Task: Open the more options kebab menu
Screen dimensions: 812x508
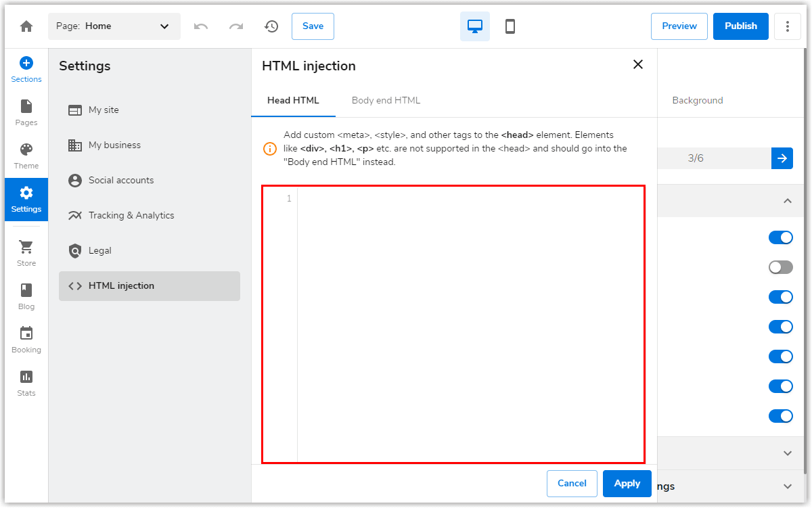Action: click(x=788, y=26)
